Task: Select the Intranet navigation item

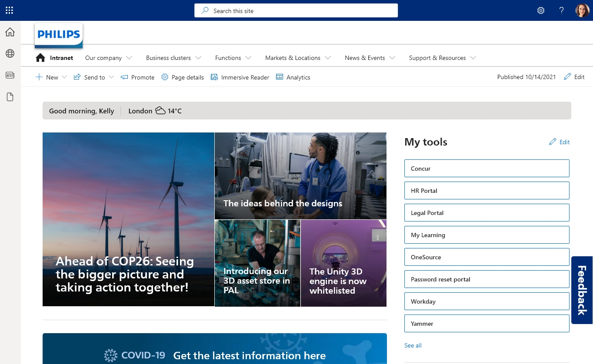Action: pyautogui.click(x=61, y=58)
